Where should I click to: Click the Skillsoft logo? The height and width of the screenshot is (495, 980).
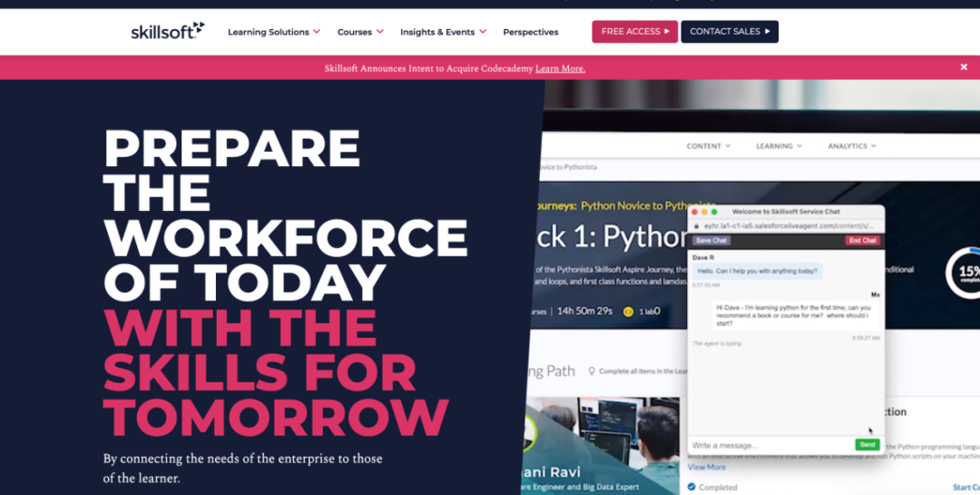pyautogui.click(x=168, y=31)
